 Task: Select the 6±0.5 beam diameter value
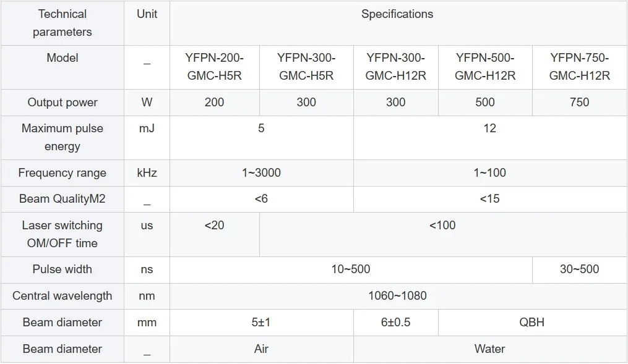pos(396,323)
